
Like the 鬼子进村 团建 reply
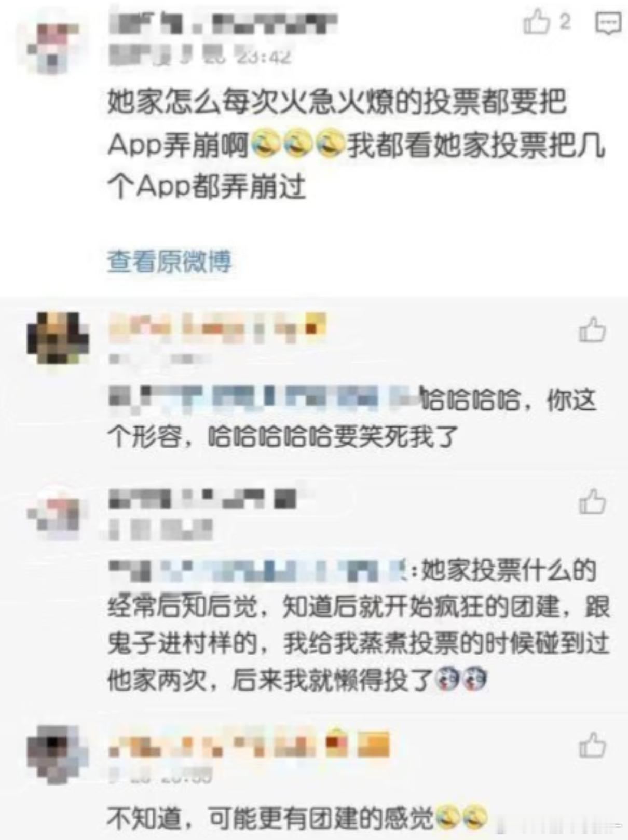592,502
